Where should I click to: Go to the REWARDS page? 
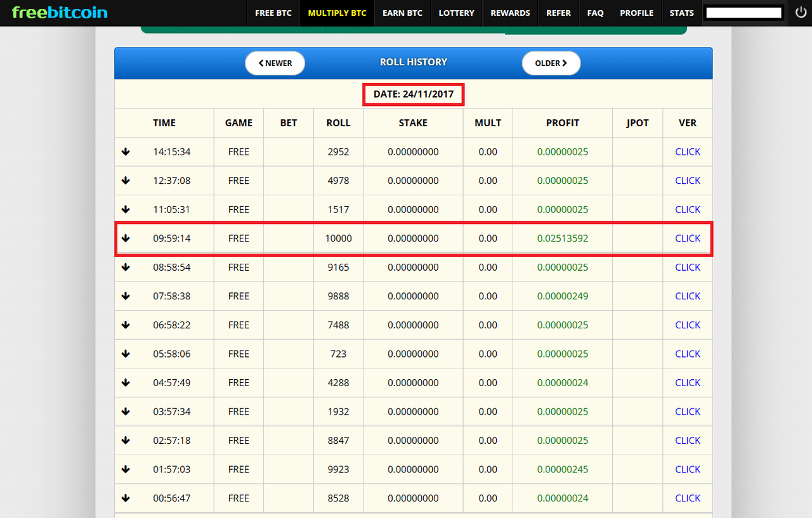(510, 13)
